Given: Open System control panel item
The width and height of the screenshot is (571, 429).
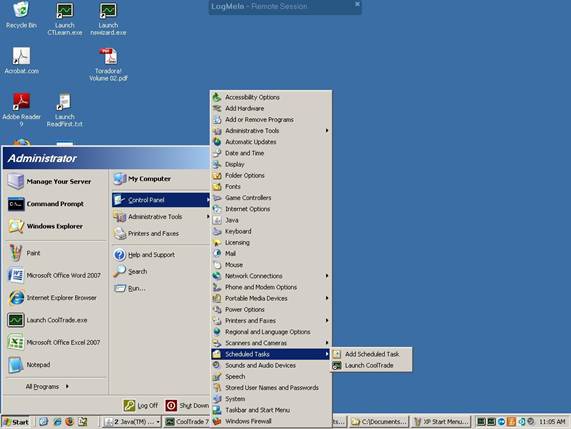Looking at the screenshot, I should (271, 399).
